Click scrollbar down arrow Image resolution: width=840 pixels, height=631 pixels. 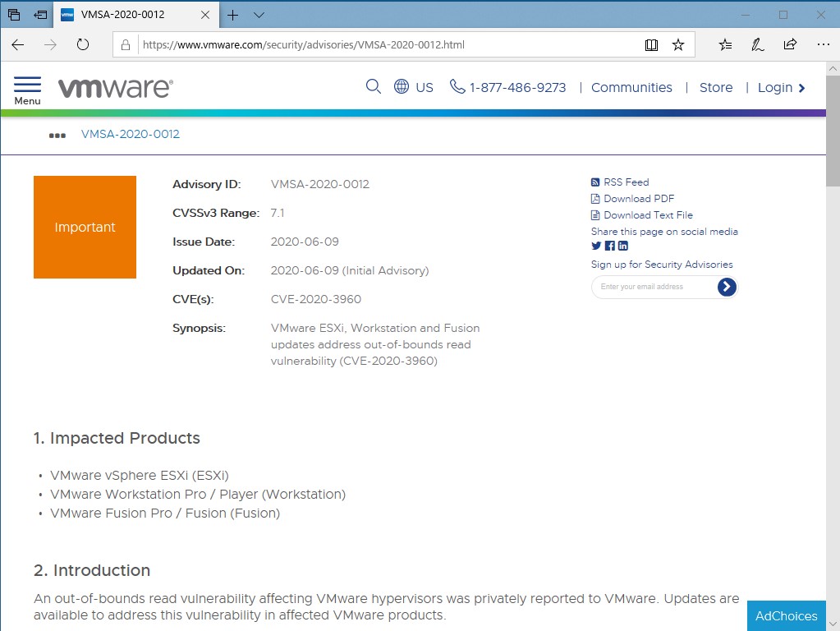(833, 624)
